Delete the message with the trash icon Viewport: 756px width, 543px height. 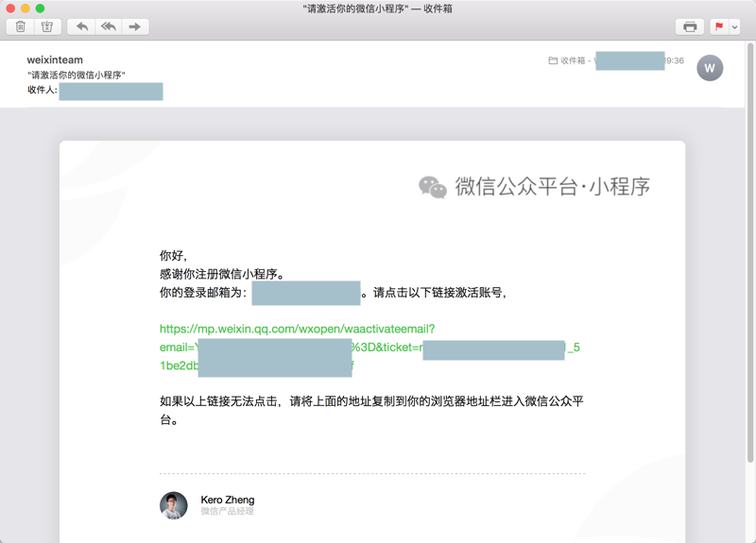(20, 26)
